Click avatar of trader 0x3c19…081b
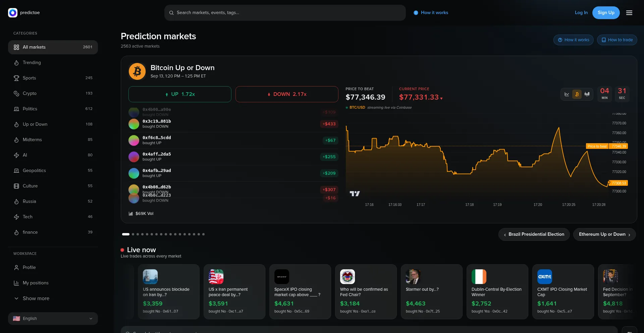 [134, 124]
